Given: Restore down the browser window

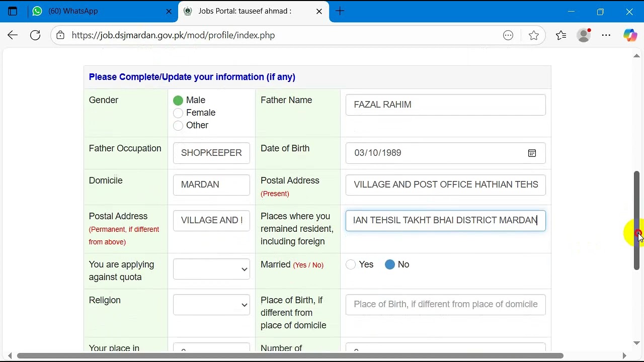Looking at the screenshot, I should click(x=600, y=11).
